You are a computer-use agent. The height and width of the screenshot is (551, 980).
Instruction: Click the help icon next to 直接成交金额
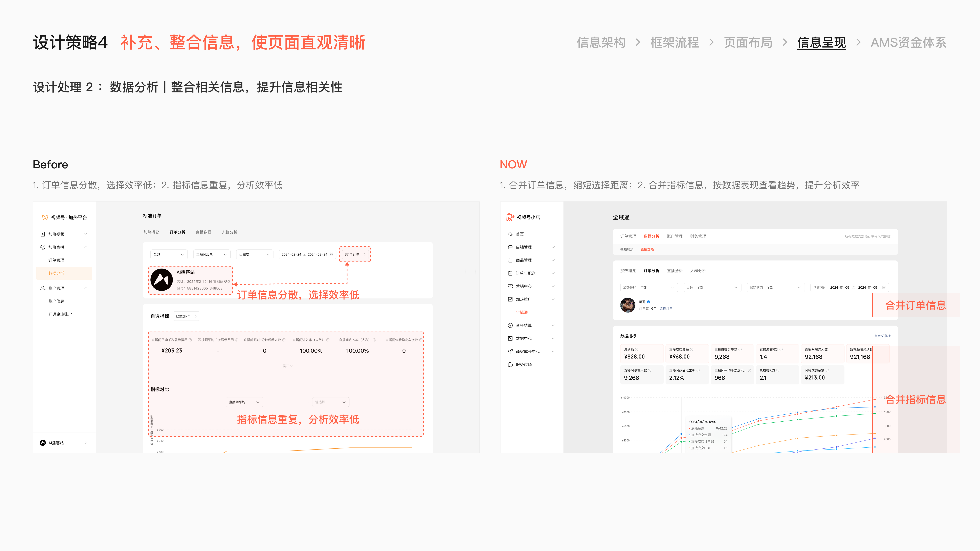[x=692, y=349]
